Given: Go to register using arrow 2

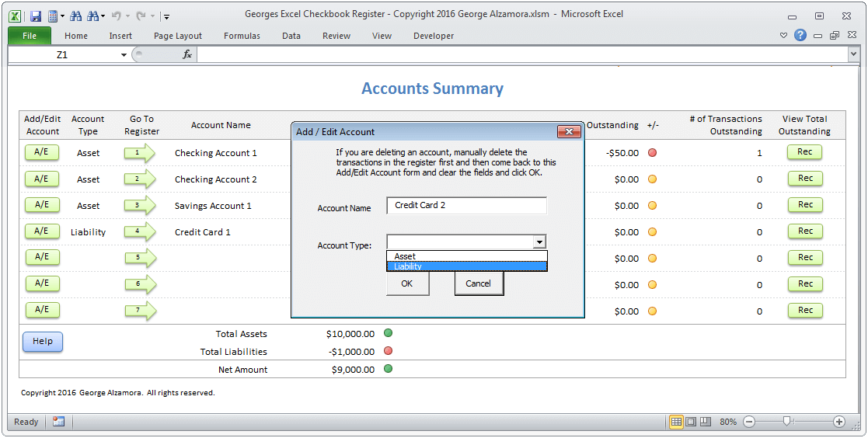Looking at the screenshot, I should [140, 179].
